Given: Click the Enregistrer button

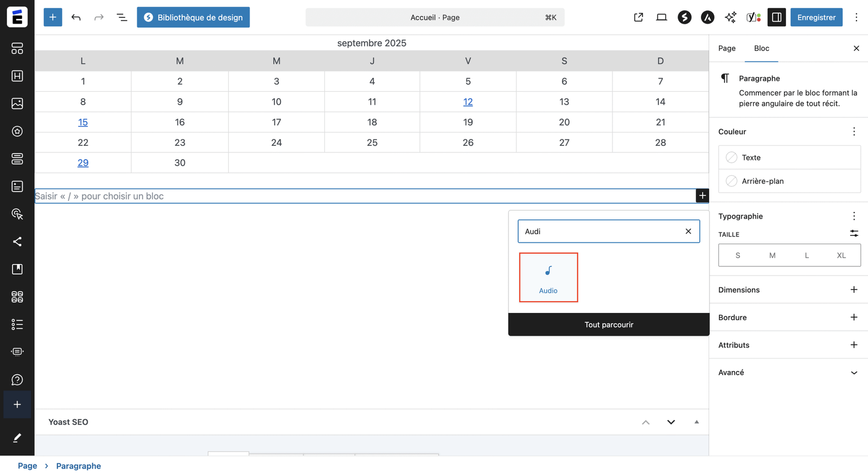Looking at the screenshot, I should pyautogui.click(x=816, y=17).
